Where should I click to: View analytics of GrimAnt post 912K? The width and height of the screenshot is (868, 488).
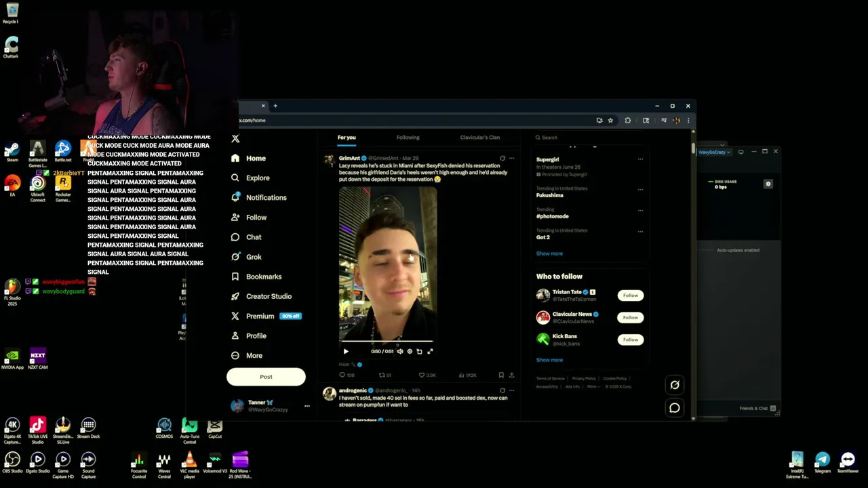pyautogui.click(x=468, y=375)
